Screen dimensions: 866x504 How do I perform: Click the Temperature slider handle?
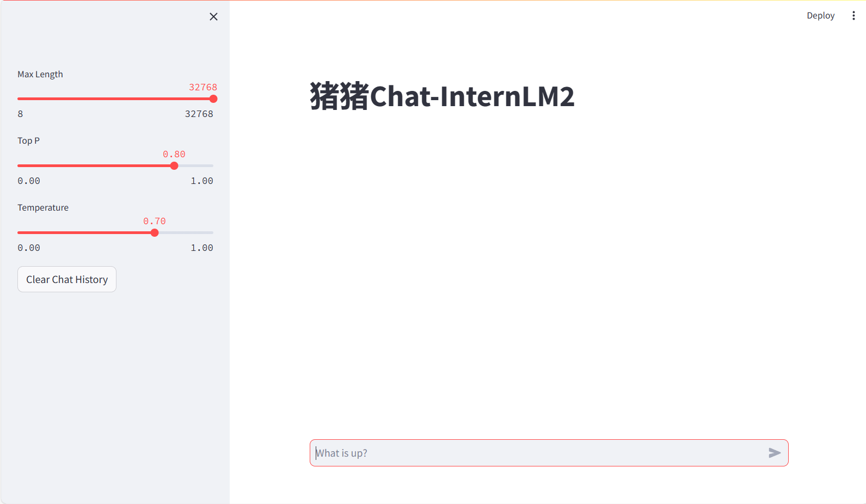point(155,233)
